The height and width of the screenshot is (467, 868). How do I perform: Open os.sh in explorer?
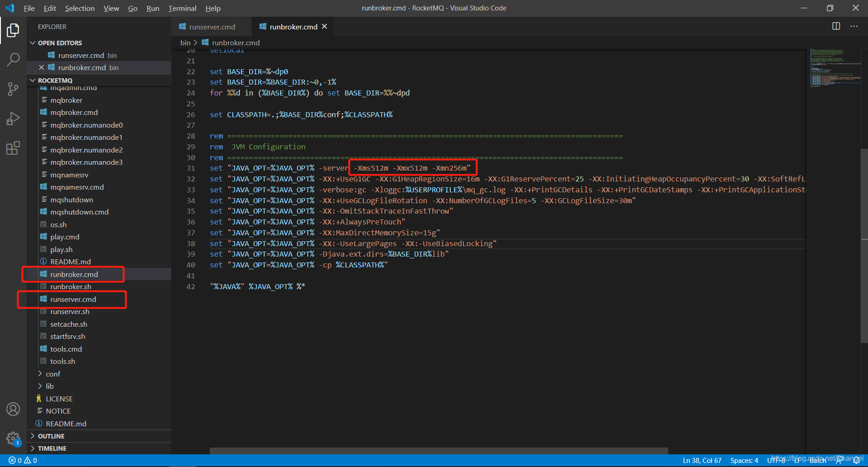point(99,224)
